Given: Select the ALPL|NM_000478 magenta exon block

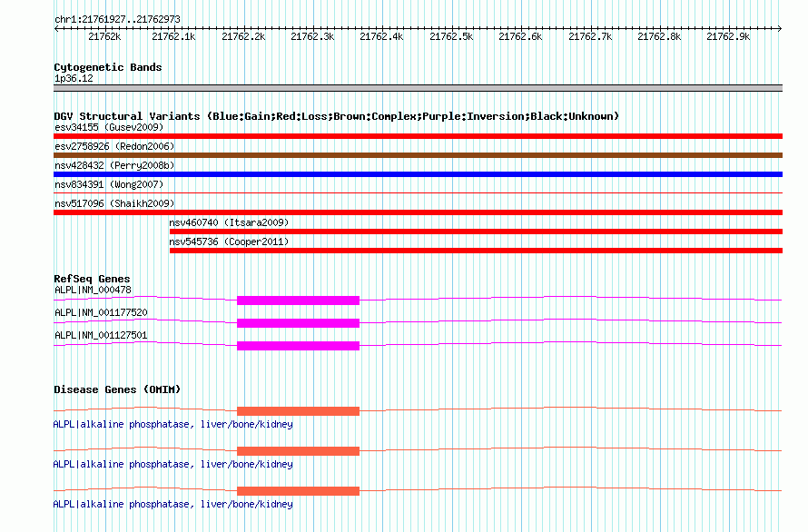Looking at the screenshot, I should click(x=298, y=300).
